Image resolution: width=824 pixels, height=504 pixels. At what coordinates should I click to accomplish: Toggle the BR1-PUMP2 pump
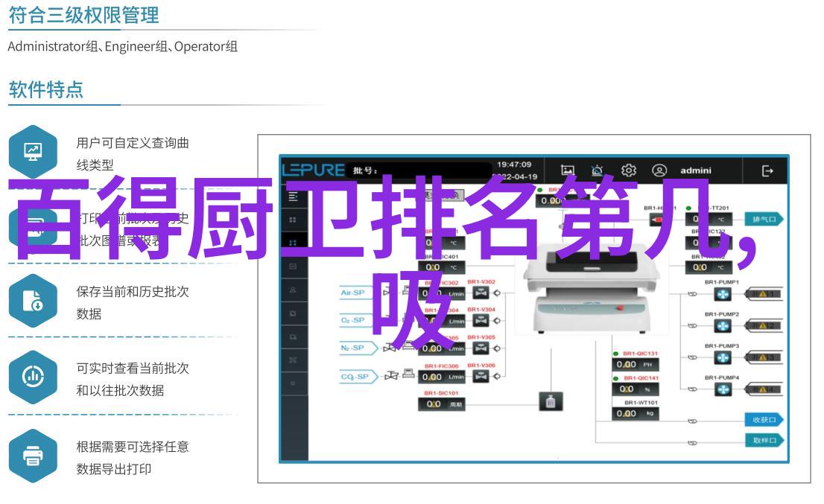(723, 326)
